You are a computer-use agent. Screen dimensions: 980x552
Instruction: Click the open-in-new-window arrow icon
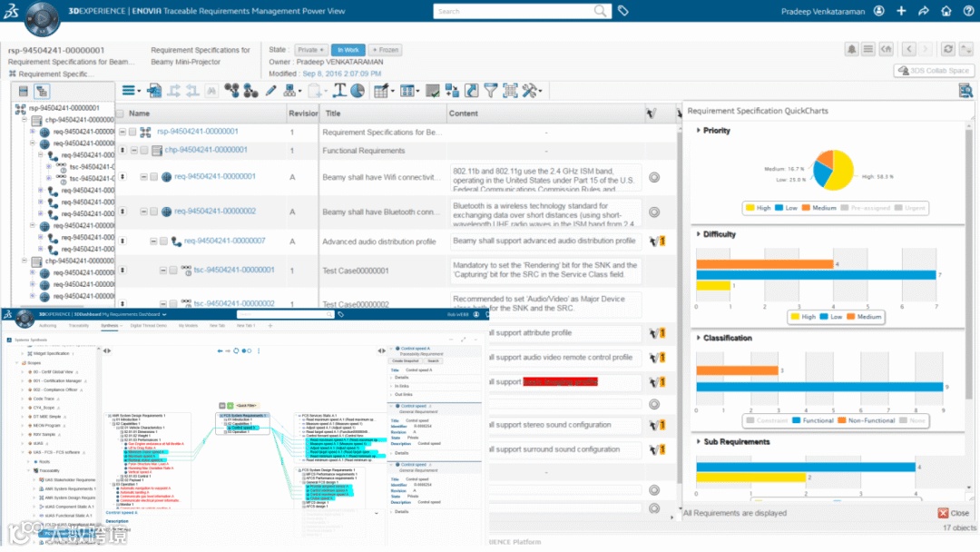point(471,91)
